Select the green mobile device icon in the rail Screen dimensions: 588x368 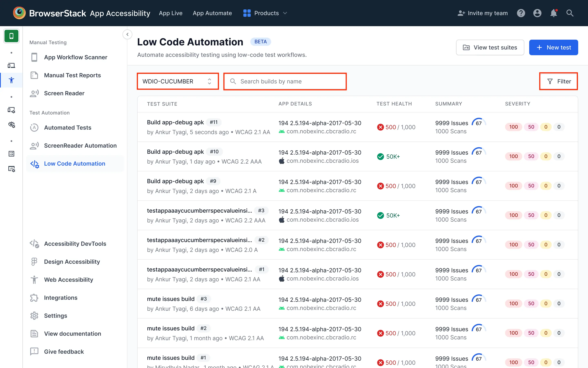pos(11,36)
